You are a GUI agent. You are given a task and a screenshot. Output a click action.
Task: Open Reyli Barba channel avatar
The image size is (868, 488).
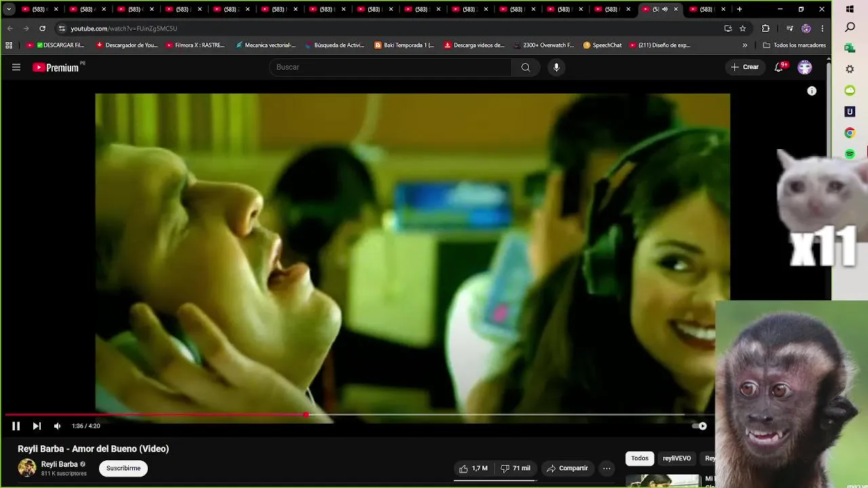(27, 468)
